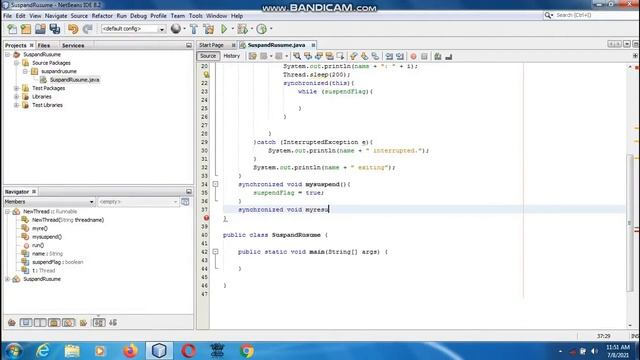Click the Shift Line Right icon
The width and height of the screenshot is (640, 360).
point(400,56)
